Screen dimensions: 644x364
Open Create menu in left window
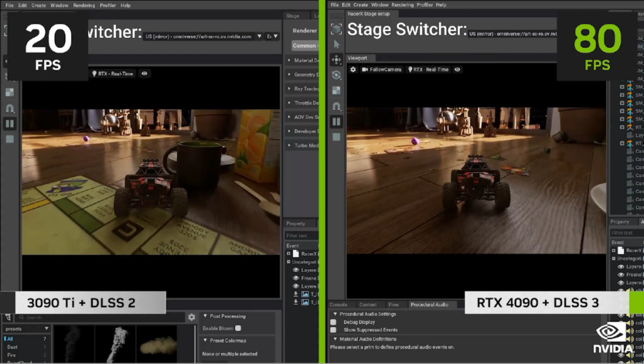coord(39,5)
